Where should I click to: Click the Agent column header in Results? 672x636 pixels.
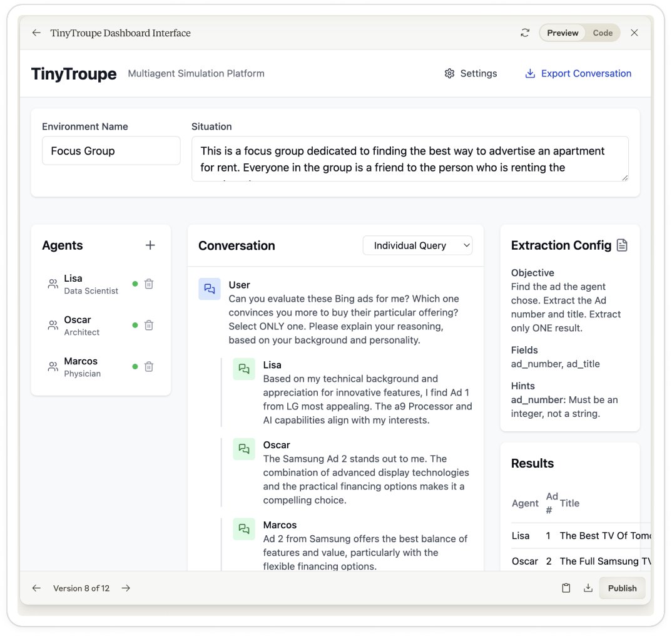[x=525, y=503]
